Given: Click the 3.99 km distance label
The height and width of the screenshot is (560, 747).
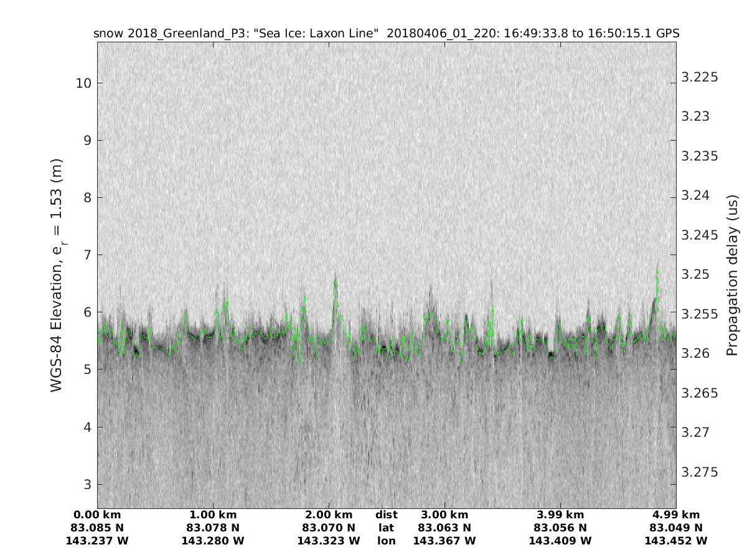Looking at the screenshot, I should tap(560, 515).
